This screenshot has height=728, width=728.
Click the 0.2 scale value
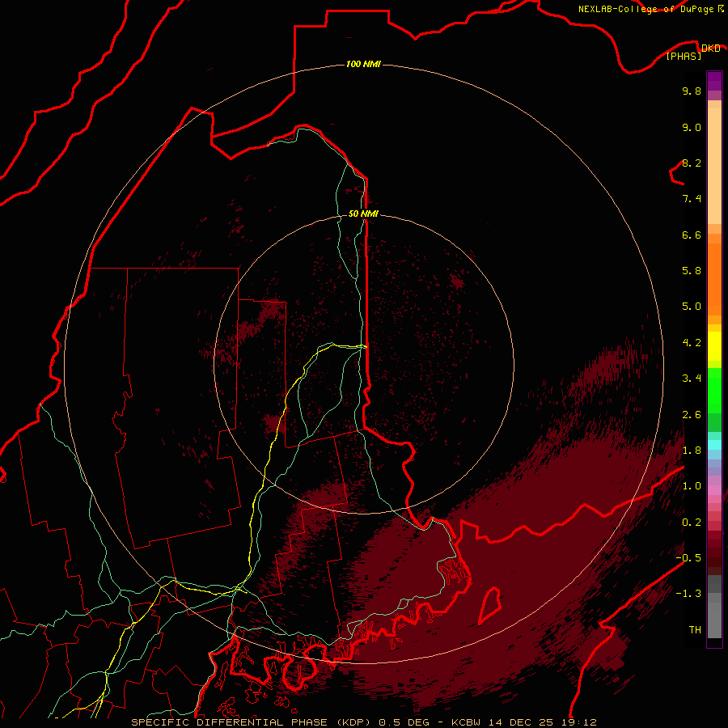coord(692,523)
